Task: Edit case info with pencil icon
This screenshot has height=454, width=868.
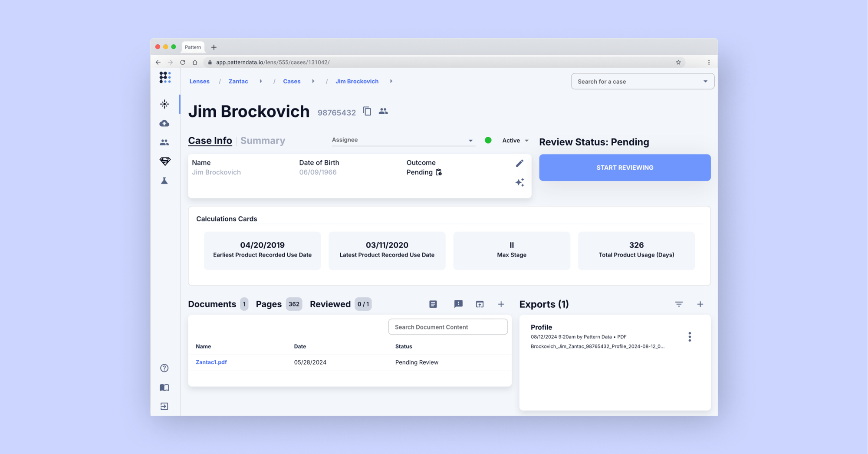Action: point(519,163)
